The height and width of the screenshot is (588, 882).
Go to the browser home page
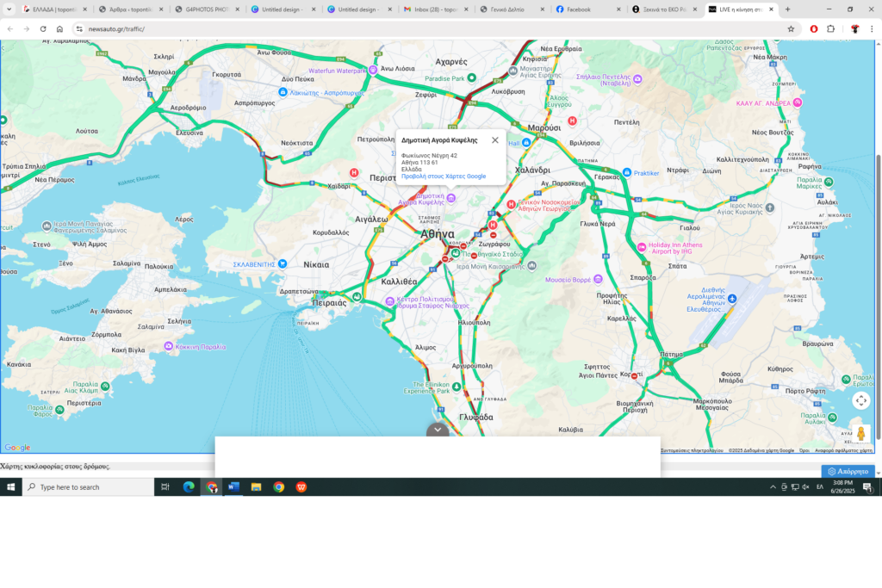click(59, 28)
